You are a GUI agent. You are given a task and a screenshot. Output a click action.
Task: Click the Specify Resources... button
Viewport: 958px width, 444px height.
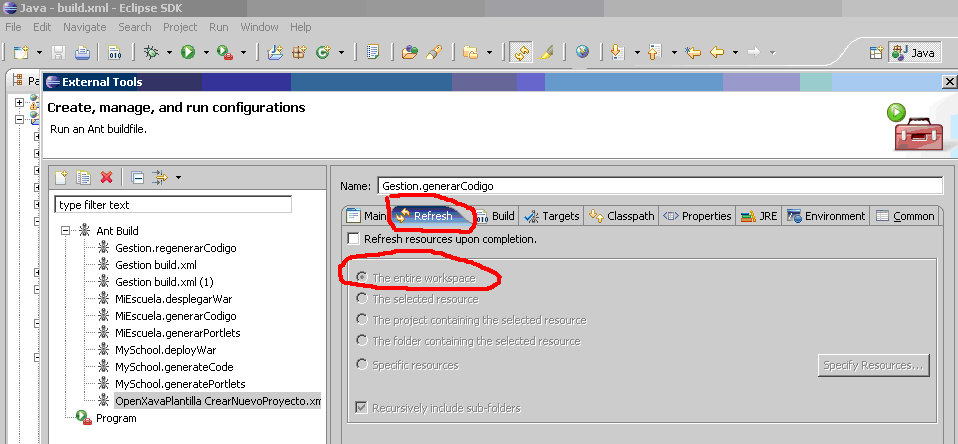point(874,365)
